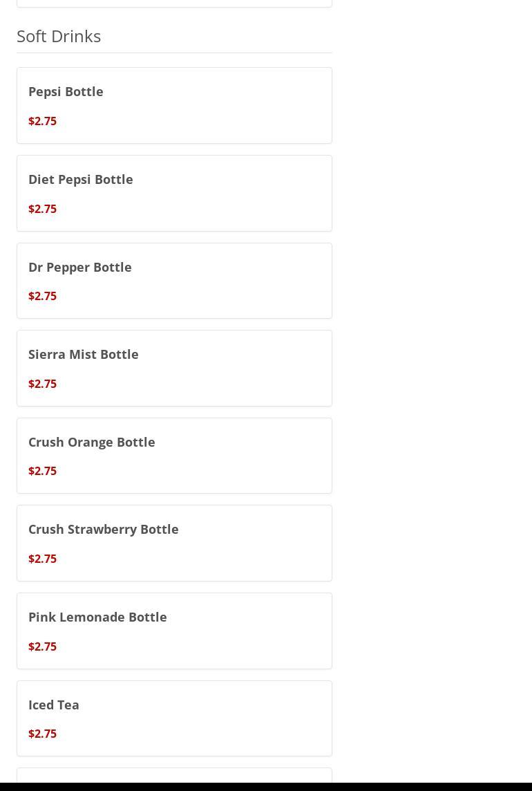Select the Sierra Mist Bottle title
The width and height of the screenshot is (532, 791).
click(x=83, y=354)
